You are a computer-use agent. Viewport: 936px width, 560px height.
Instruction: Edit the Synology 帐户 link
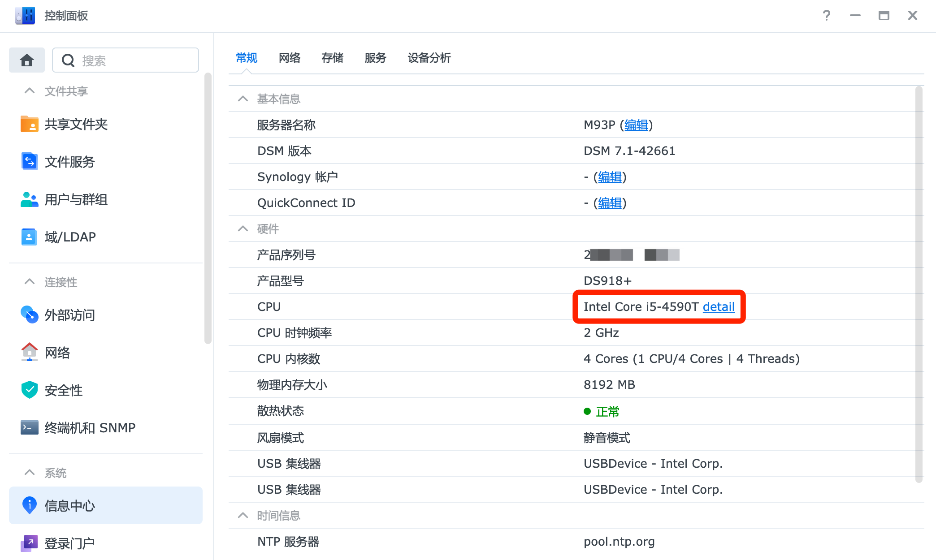tap(610, 177)
